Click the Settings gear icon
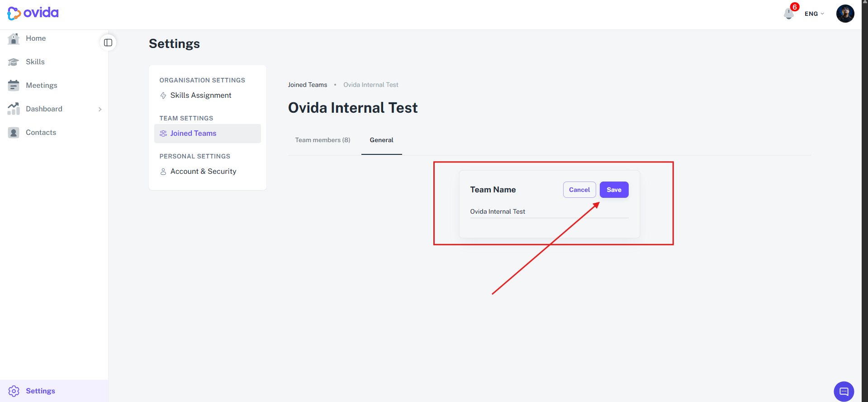Screen dimensions: 868x402 14,391
